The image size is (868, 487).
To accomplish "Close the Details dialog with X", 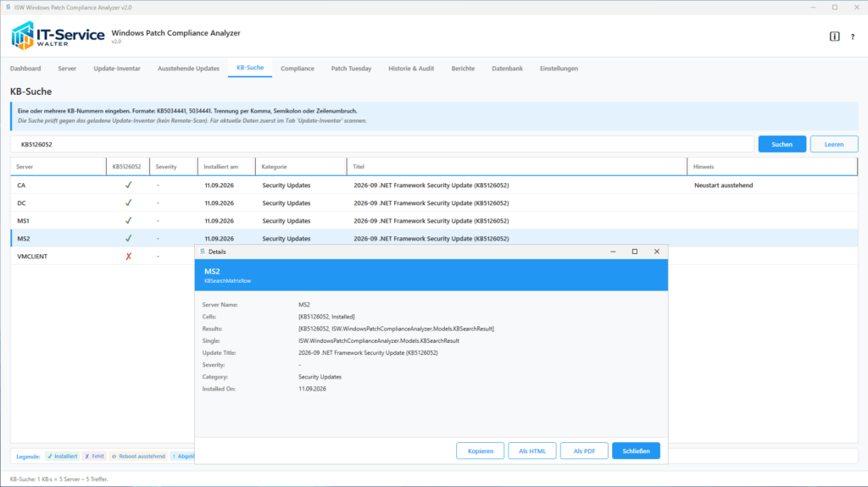I will [x=657, y=252].
